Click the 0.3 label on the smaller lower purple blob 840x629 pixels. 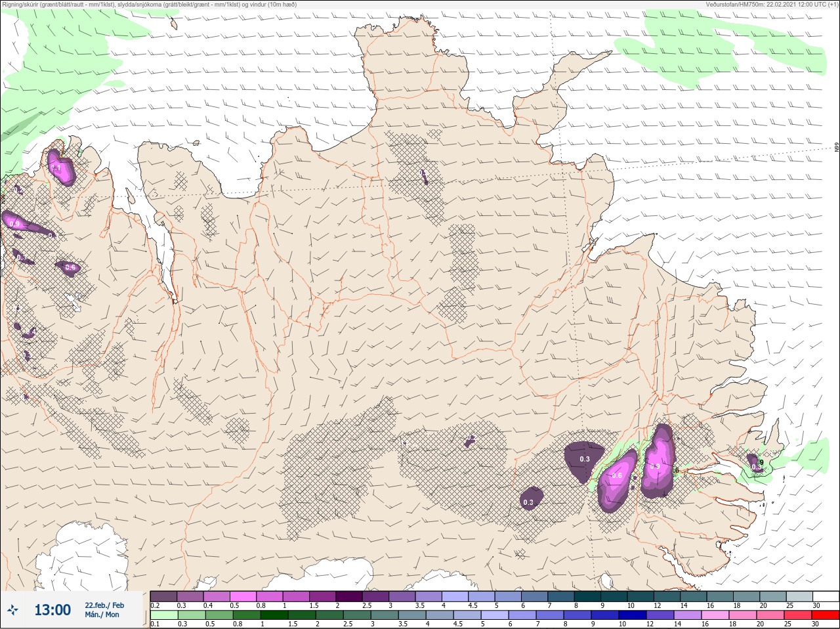(528, 502)
